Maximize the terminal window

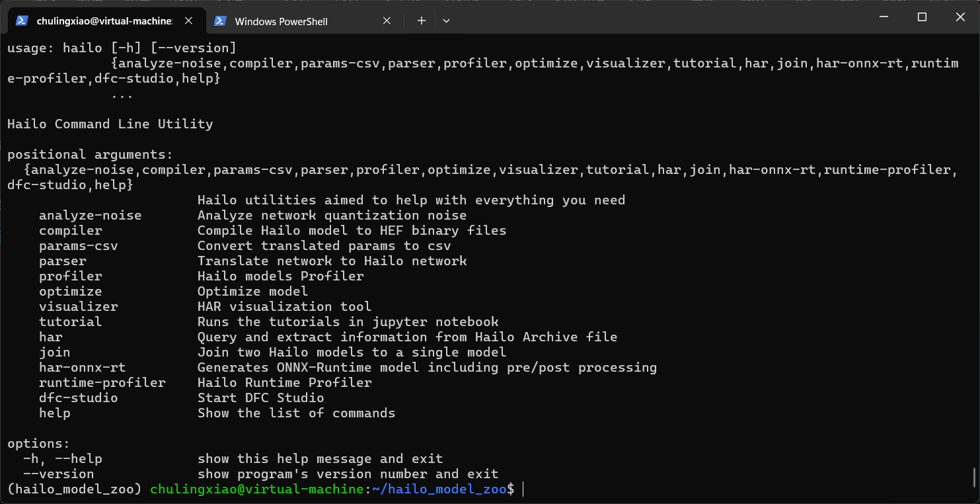pos(922,17)
